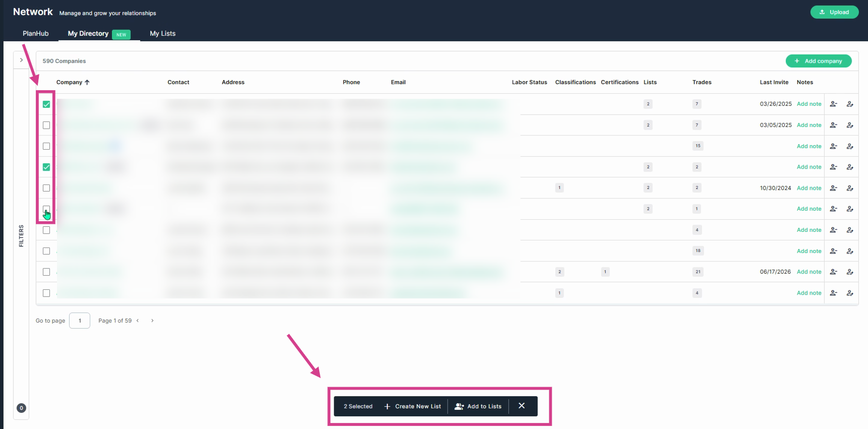The width and height of the screenshot is (868, 429).
Task: Click lists badge in the 03/26/2025 row
Action: [648, 104]
